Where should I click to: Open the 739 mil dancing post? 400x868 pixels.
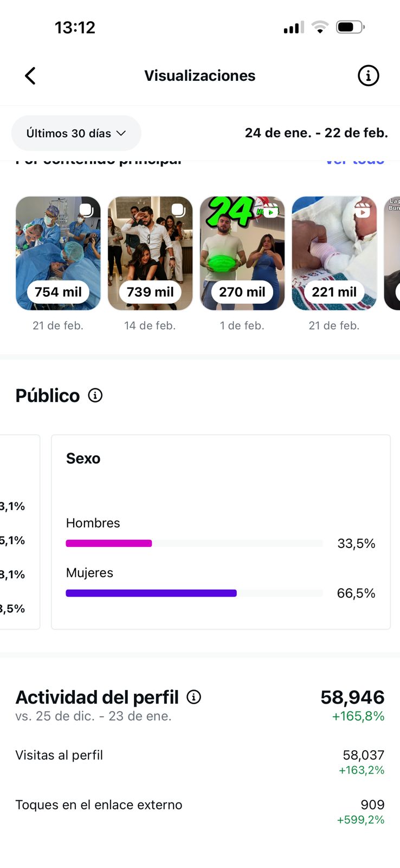click(150, 253)
